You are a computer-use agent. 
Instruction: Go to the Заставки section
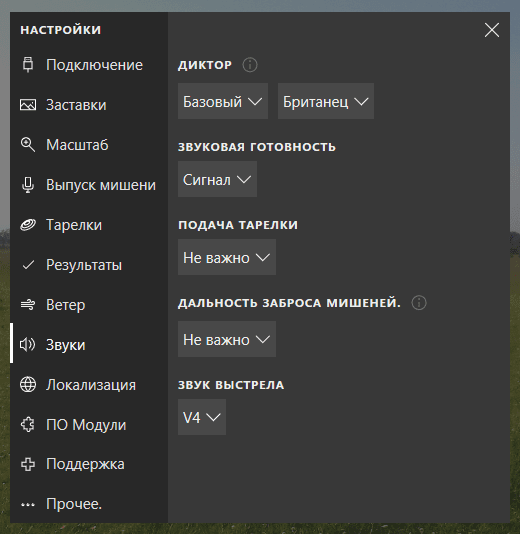tap(76, 105)
